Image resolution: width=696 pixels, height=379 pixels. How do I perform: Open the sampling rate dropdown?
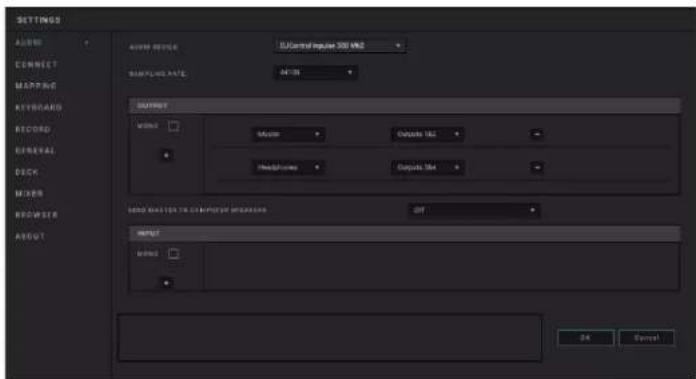click(316, 72)
